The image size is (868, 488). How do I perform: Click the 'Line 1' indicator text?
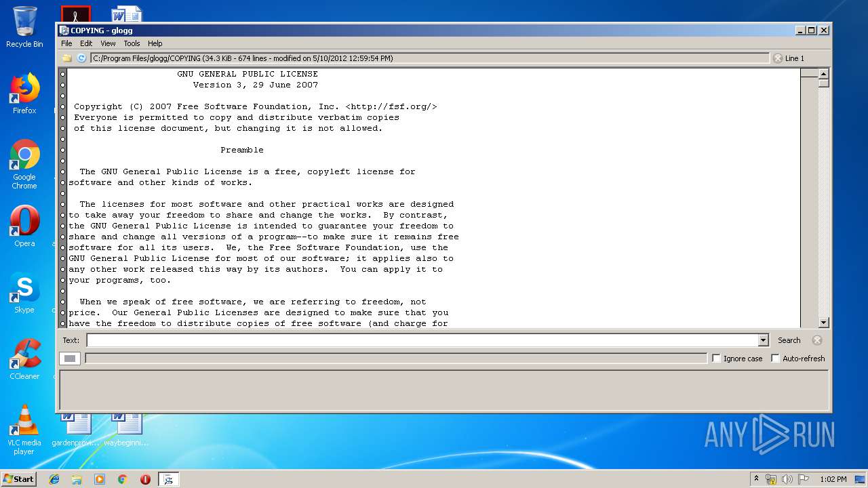[795, 58]
